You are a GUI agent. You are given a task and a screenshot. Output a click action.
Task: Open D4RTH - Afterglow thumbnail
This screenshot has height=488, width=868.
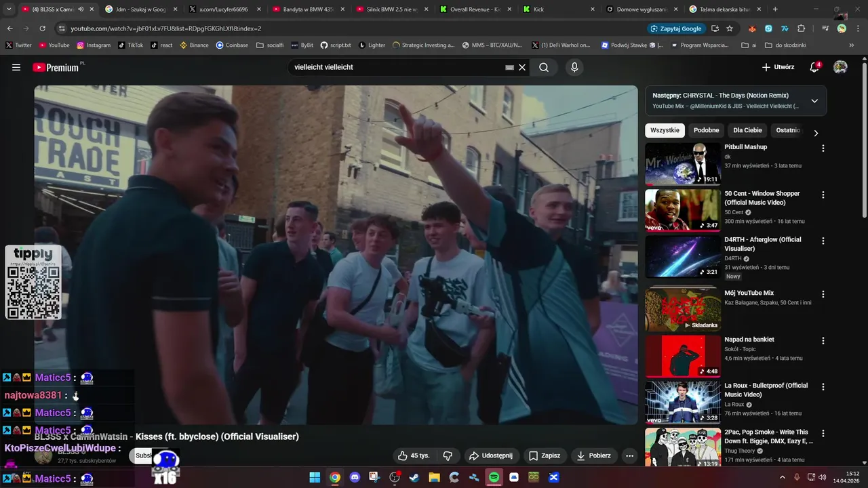pos(683,256)
